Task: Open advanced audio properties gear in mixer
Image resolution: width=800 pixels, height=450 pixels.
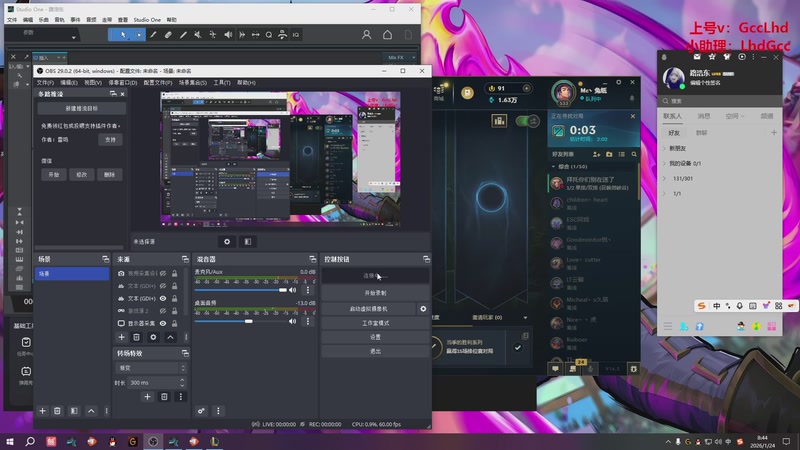Action: coord(202,411)
